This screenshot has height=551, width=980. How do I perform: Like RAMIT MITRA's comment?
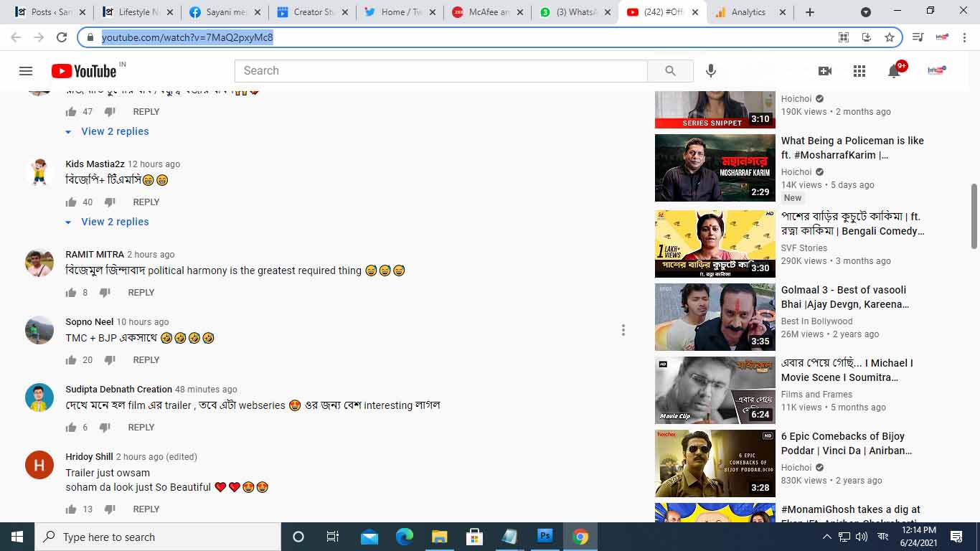point(71,293)
